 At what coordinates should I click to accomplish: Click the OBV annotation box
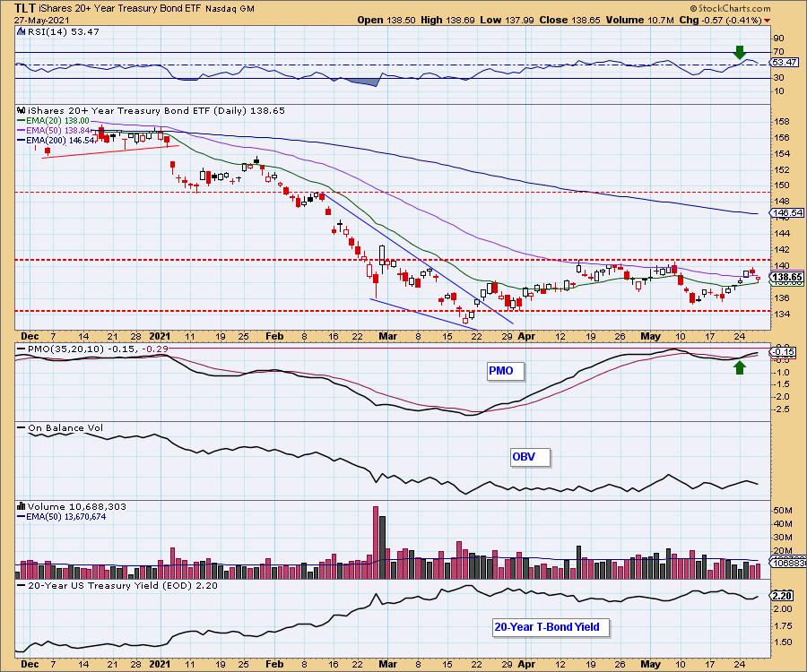pyautogui.click(x=530, y=457)
